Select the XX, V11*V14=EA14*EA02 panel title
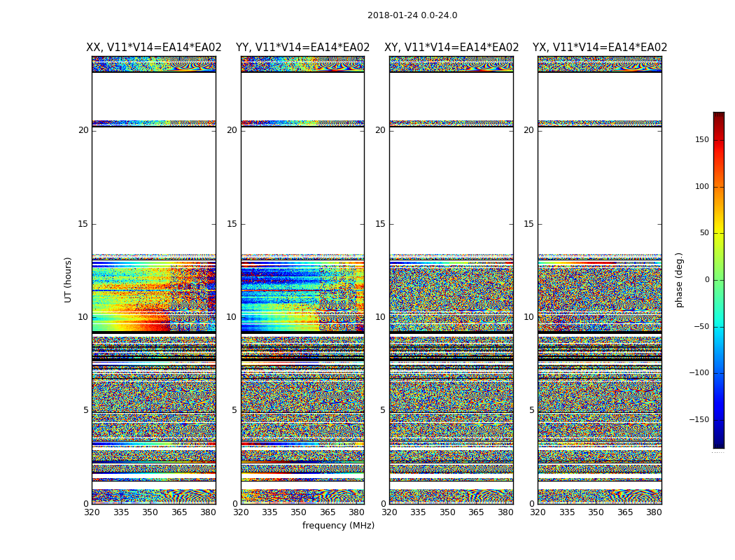735x560 pixels. click(x=154, y=48)
